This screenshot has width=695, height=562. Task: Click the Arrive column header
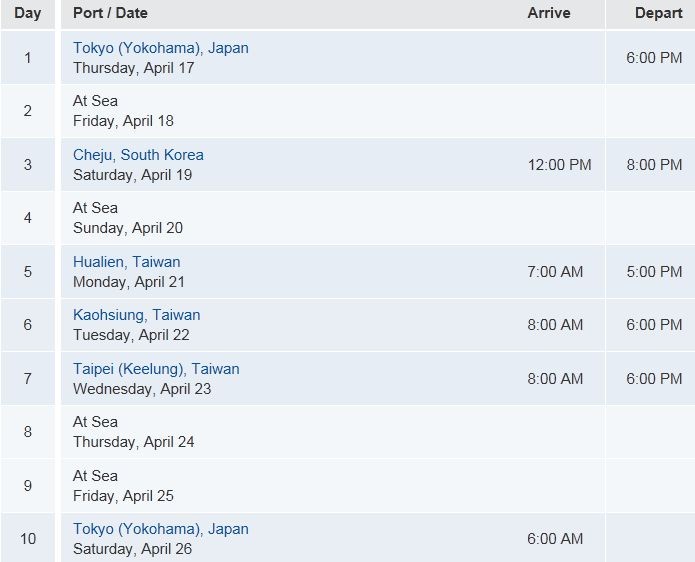[x=549, y=13]
